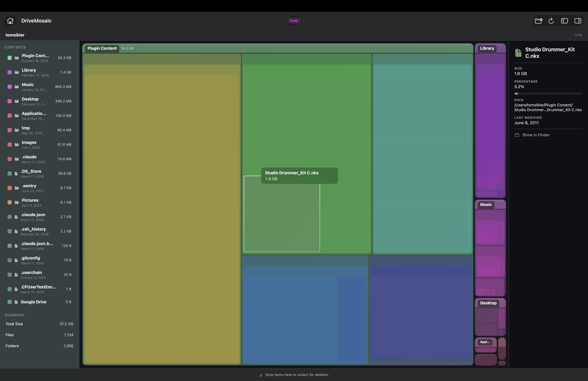Open the tomsikler breadcrumb link
The height and width of the screenshot is (381, 588).
click(x=15, y=35)
